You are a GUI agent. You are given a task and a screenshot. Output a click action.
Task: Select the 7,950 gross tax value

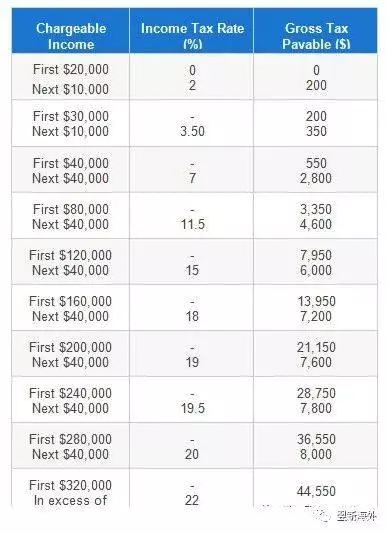tap(316, 255)
